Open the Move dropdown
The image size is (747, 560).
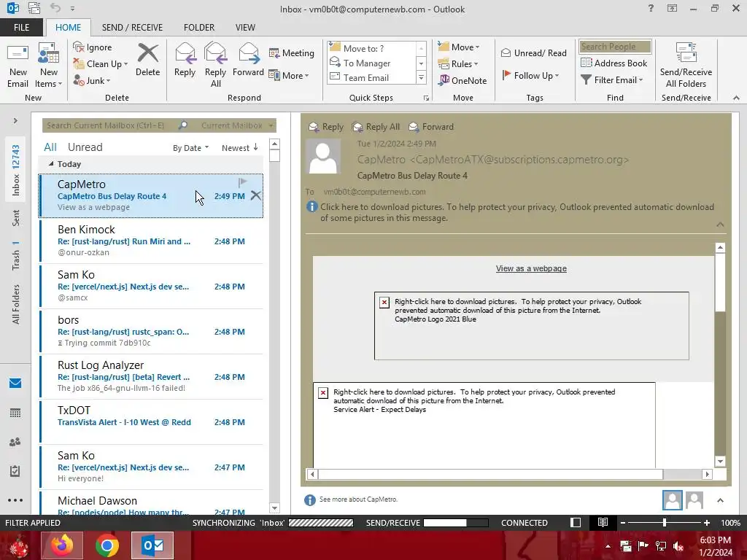tap(458, 47)
